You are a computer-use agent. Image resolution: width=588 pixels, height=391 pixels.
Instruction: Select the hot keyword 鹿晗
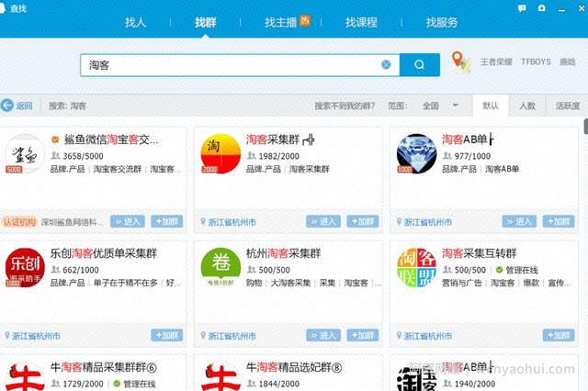pyautogui.click(x=568, y=61)
